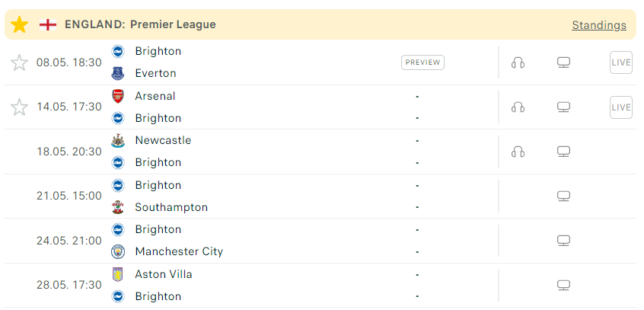Open the 18.05. 20:30 Newcastle match row
644x310 pixels.
(x=320, y=152)
